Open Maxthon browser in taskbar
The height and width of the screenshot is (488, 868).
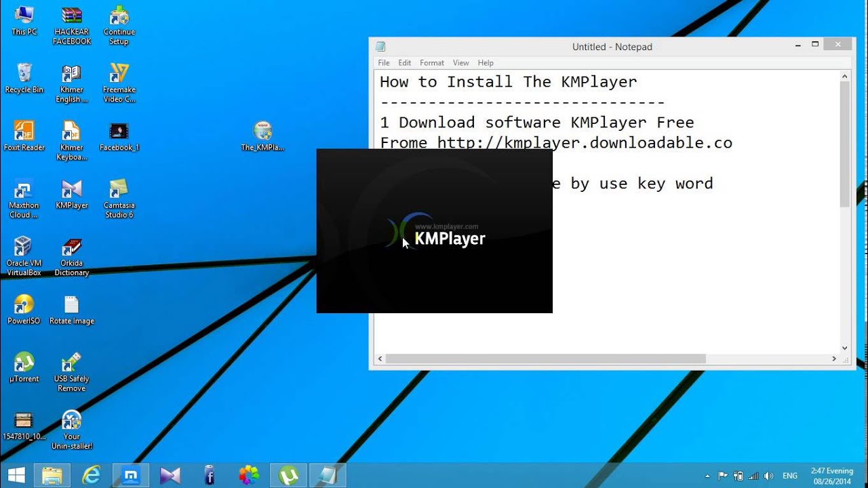(x=131, y=475)
